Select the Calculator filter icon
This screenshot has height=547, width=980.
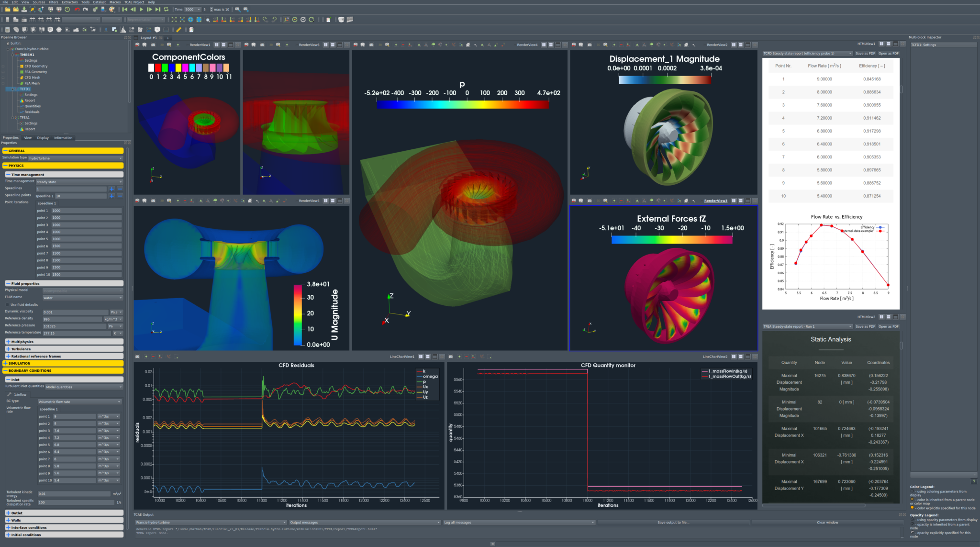[7, 29]
